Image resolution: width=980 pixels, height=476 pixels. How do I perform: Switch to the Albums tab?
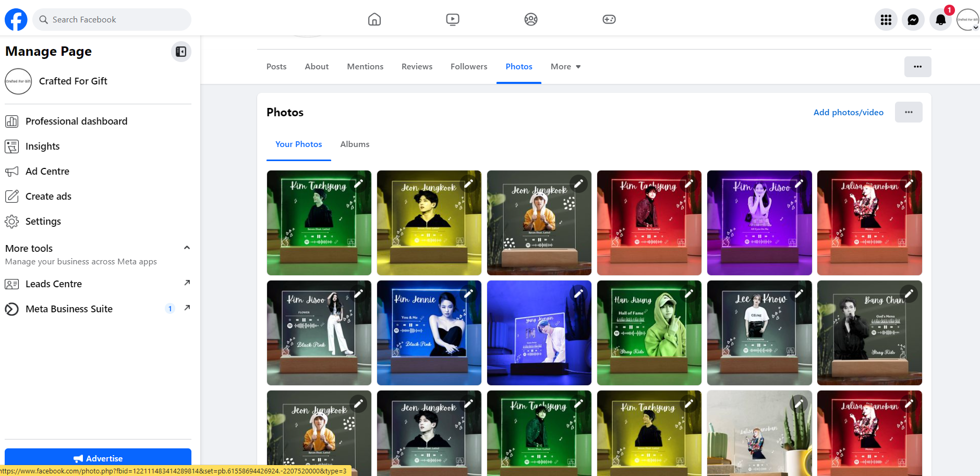click(355, 144)
